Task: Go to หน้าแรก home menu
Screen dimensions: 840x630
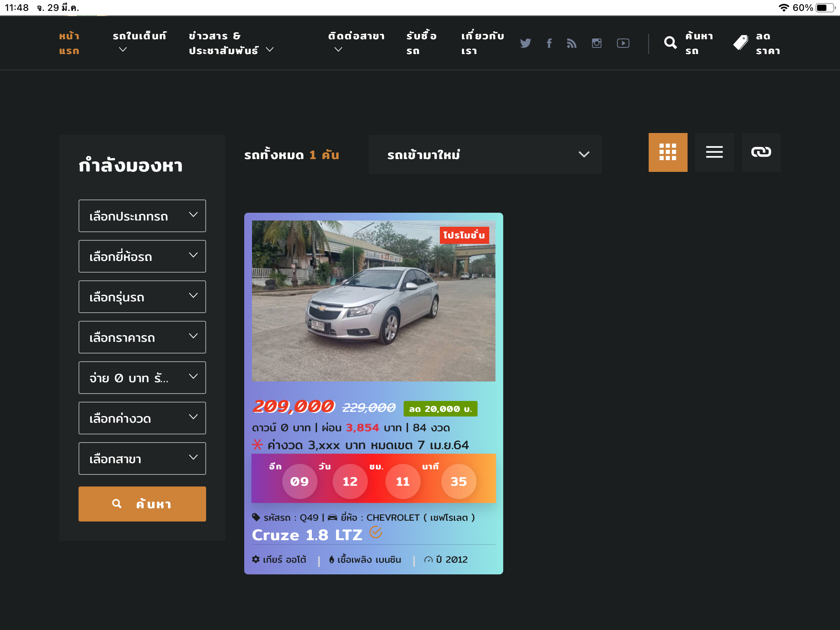Action: 69,43
